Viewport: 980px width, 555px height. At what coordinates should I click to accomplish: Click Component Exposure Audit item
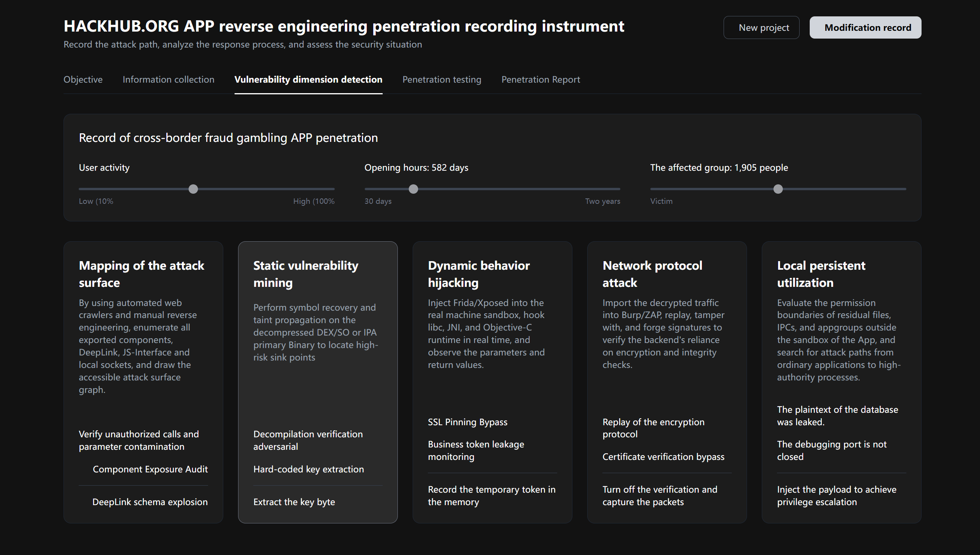[150, 469]
